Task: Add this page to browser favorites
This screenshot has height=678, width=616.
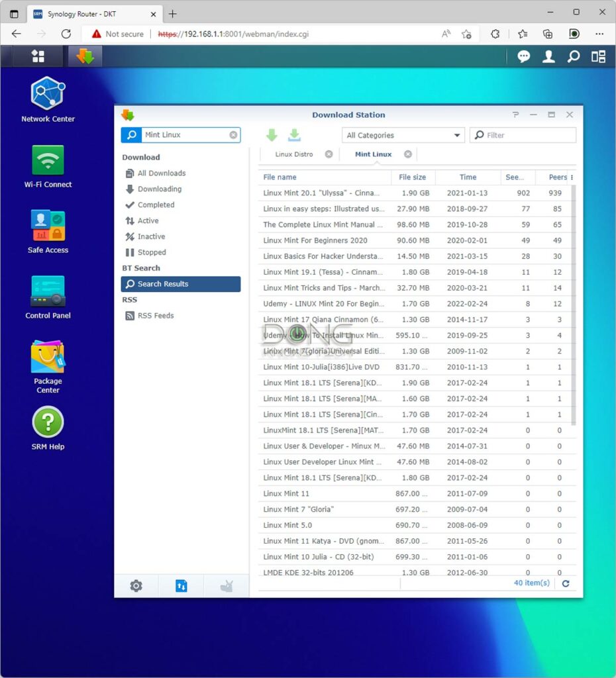Action: click(x=466, y=34)
